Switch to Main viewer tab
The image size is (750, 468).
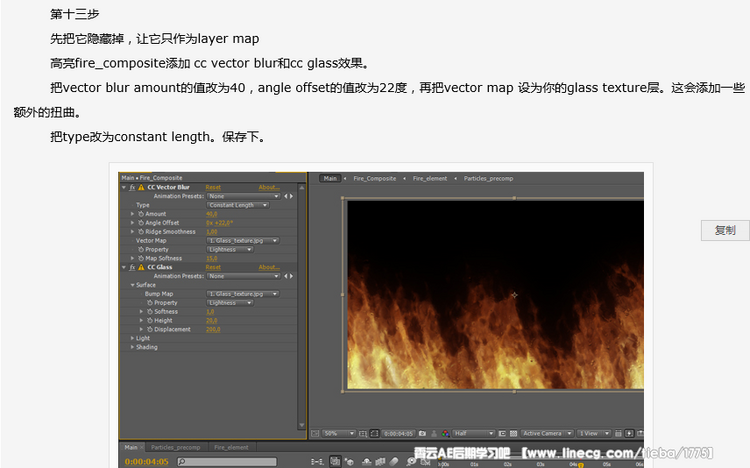click(x=330, y=178)
